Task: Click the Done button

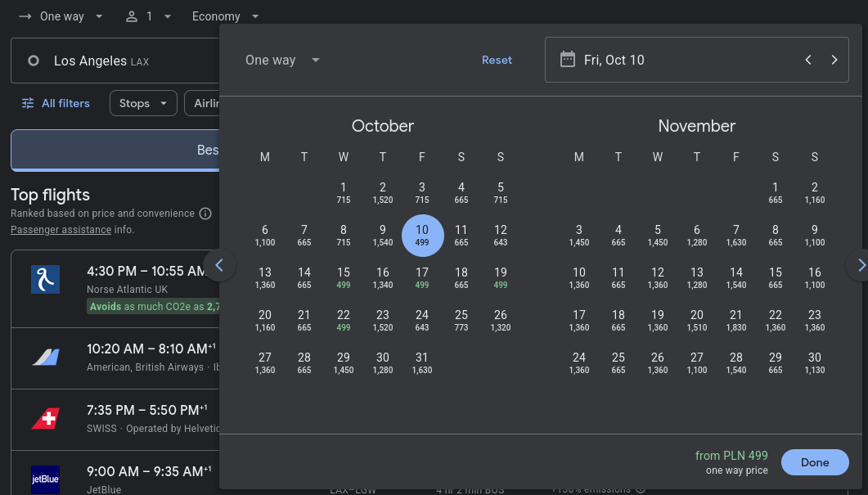Action: [x=815, y=462]
